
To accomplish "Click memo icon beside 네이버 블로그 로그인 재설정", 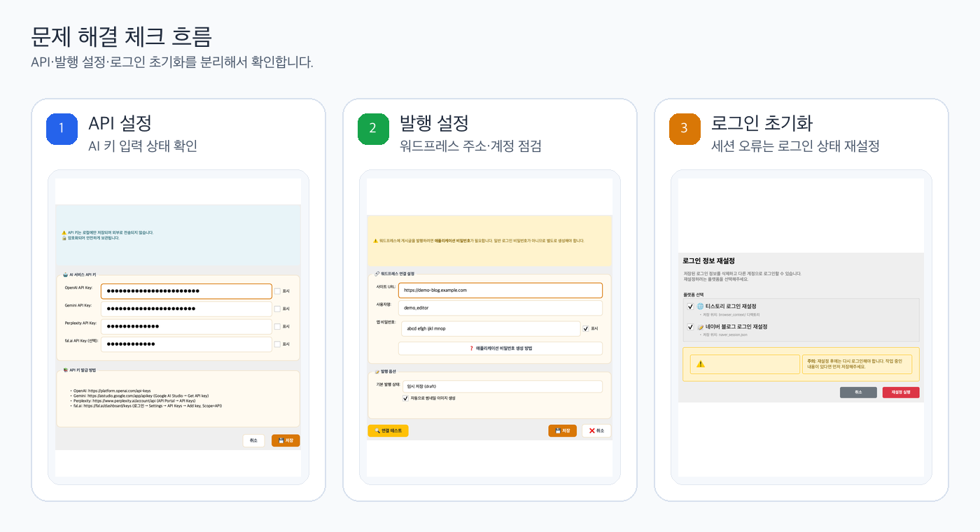I will coord(699,327).
